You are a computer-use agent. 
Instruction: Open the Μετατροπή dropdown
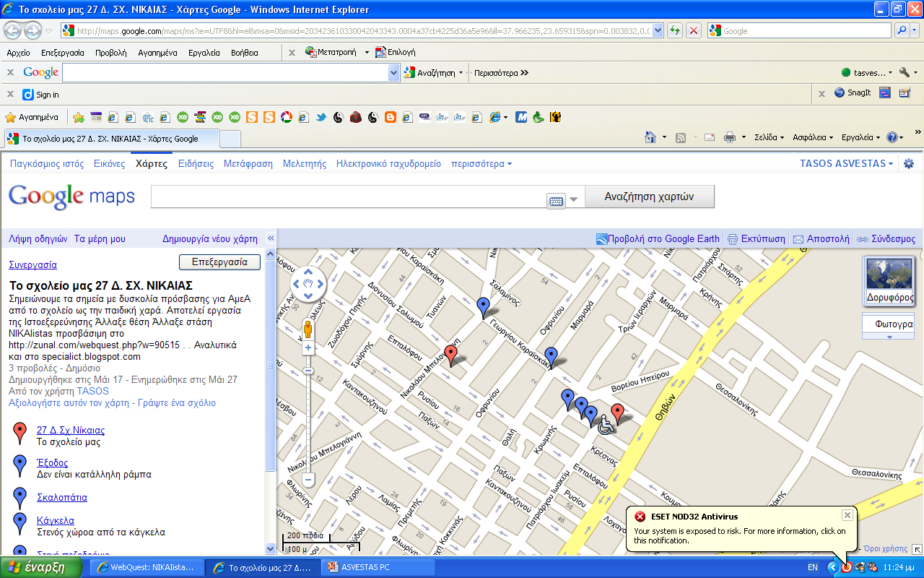(367, 53)
